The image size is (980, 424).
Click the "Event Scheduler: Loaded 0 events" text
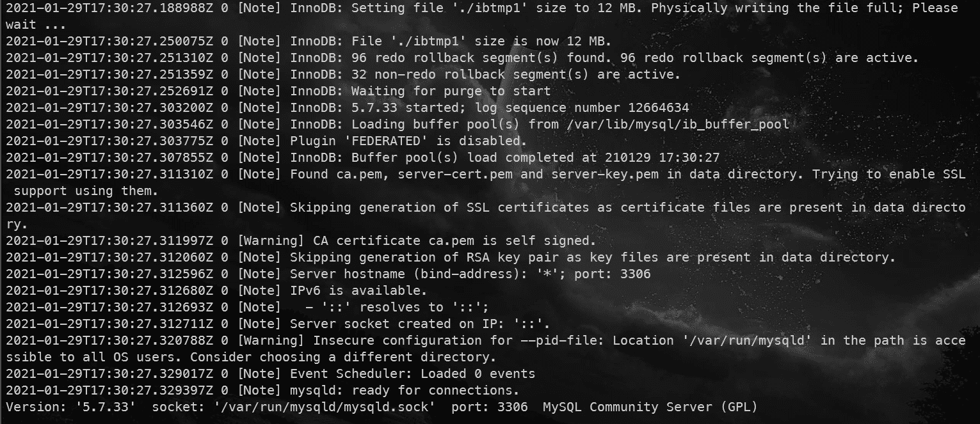[x=412, y=373]
